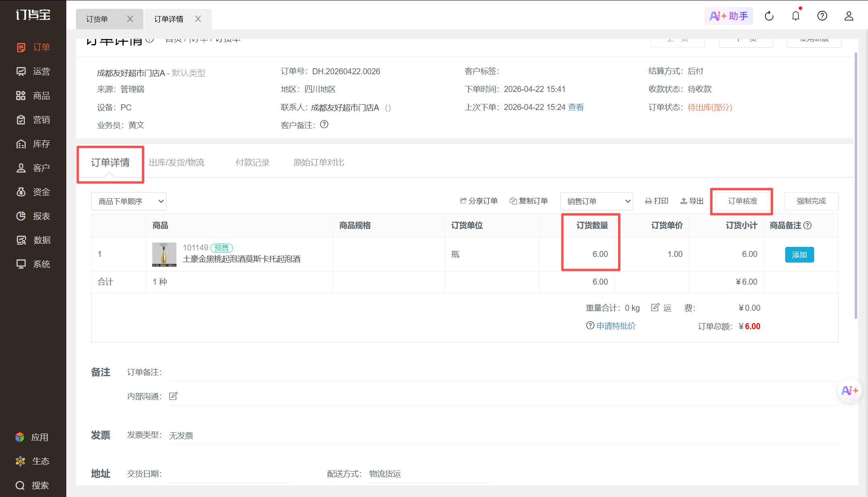
Task: Click the product thumbnail for item 101149
Action: click(164, 255)
